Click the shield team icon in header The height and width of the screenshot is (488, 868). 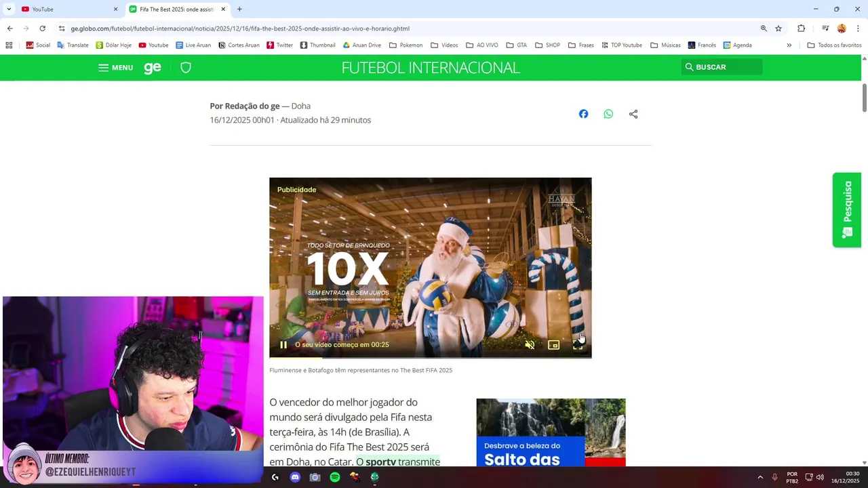click(x=186, y=67)
